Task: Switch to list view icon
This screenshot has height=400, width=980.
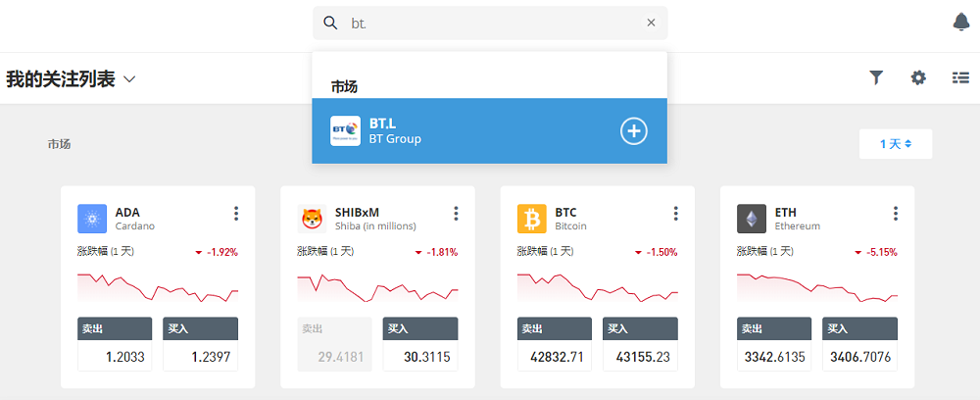Action: pos(960,77)
